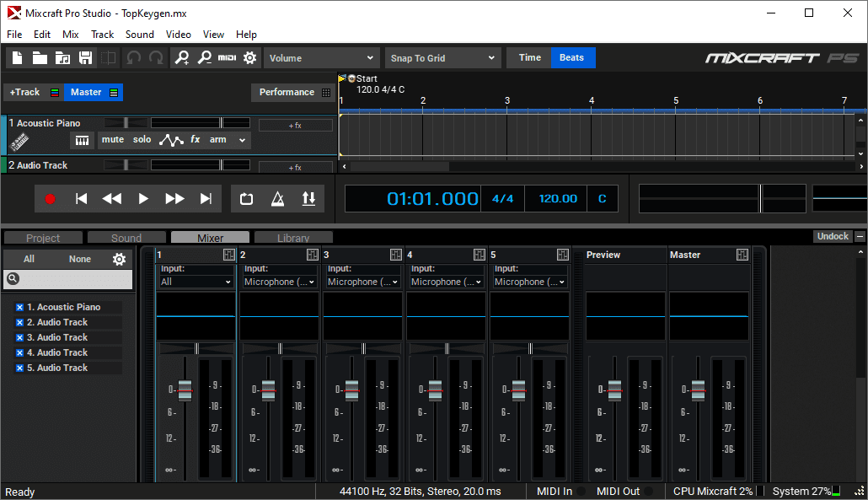
Task: Open the Snap To Grid dropdown
Action: pos(443,58)
